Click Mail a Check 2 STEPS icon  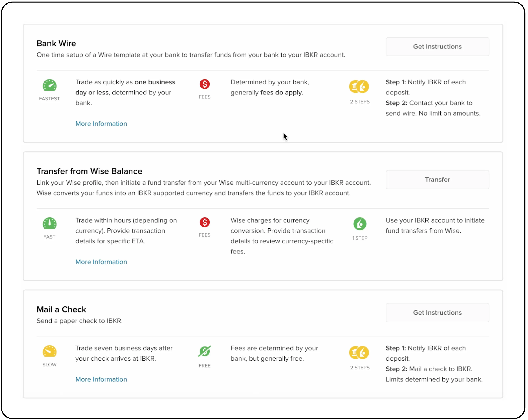point(359,352)
